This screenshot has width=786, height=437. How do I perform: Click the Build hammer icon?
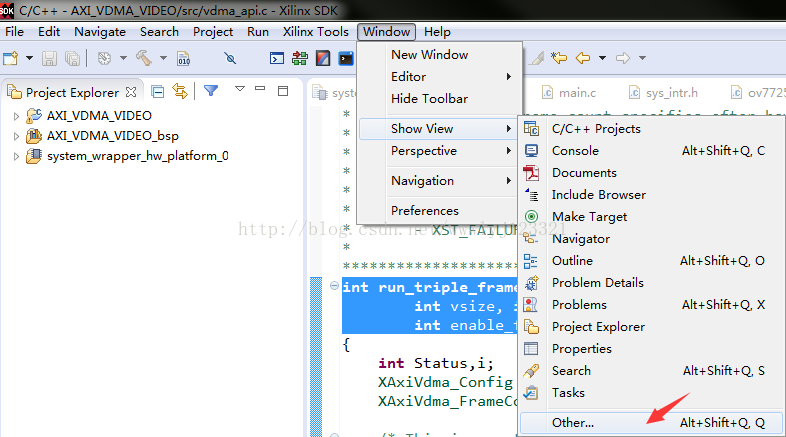pyautogui.click(x=144, y=58)
